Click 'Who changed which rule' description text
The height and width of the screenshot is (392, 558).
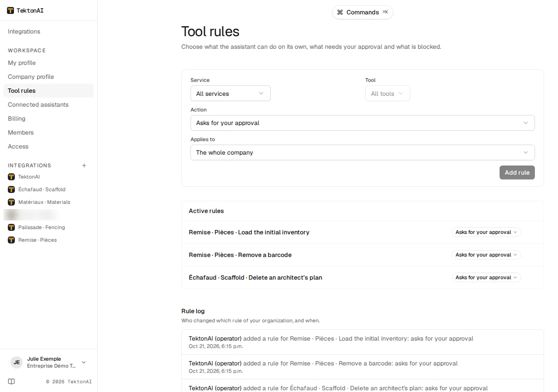(251, 321)
